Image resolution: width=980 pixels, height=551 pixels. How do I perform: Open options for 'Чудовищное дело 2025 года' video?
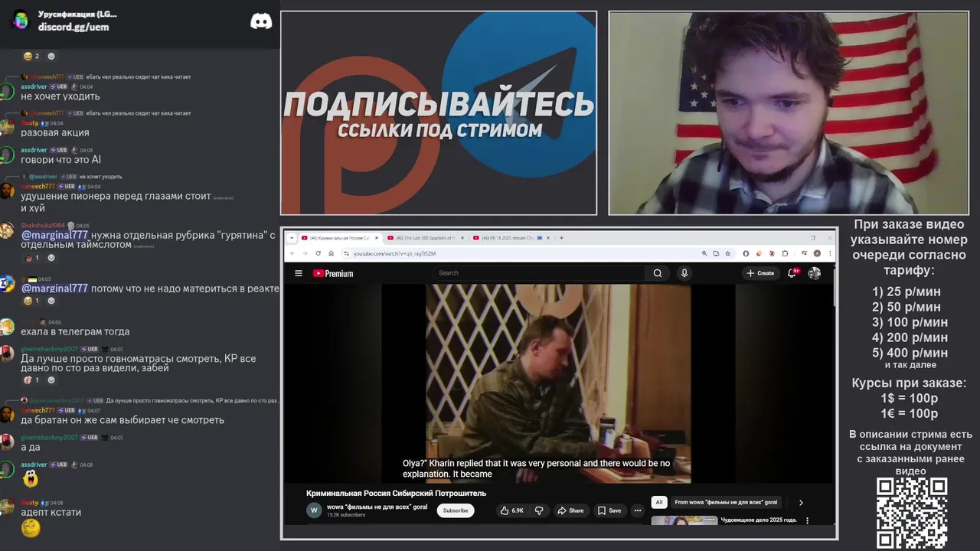[x=807, y=520]
